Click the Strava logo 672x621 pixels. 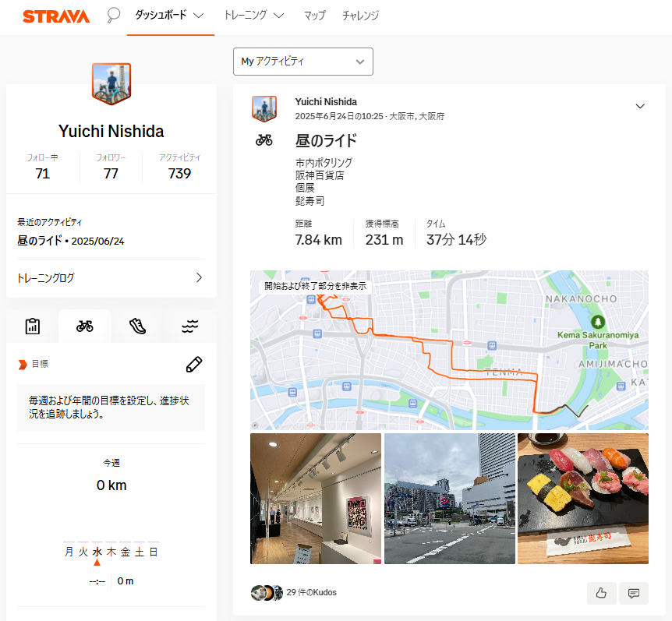(56, 16)
